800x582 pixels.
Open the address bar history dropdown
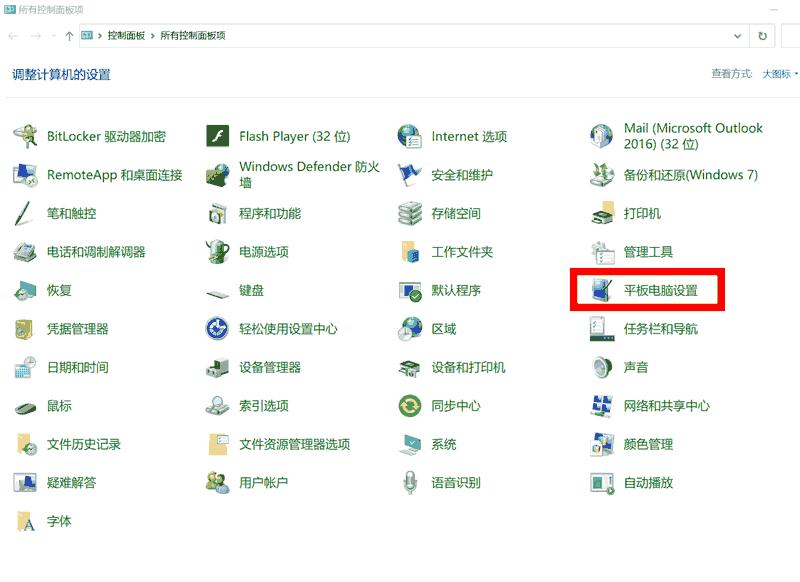coord(738,36)
